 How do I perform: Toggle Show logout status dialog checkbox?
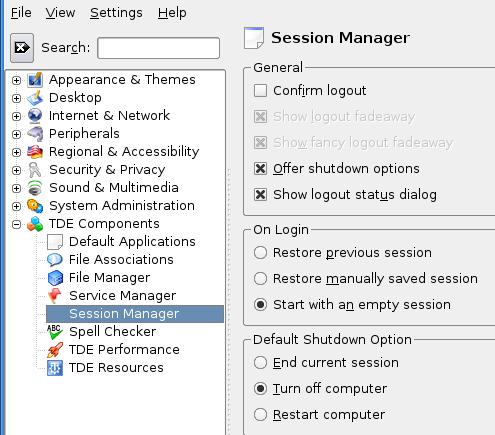pyautogui.click(x=260, y=194)
